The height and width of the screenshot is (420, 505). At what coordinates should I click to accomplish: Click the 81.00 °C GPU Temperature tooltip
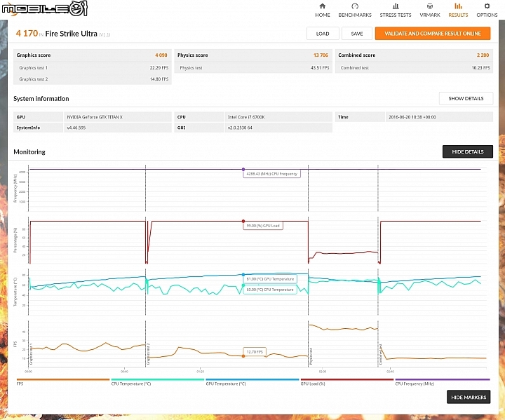(x=270, y=279)
